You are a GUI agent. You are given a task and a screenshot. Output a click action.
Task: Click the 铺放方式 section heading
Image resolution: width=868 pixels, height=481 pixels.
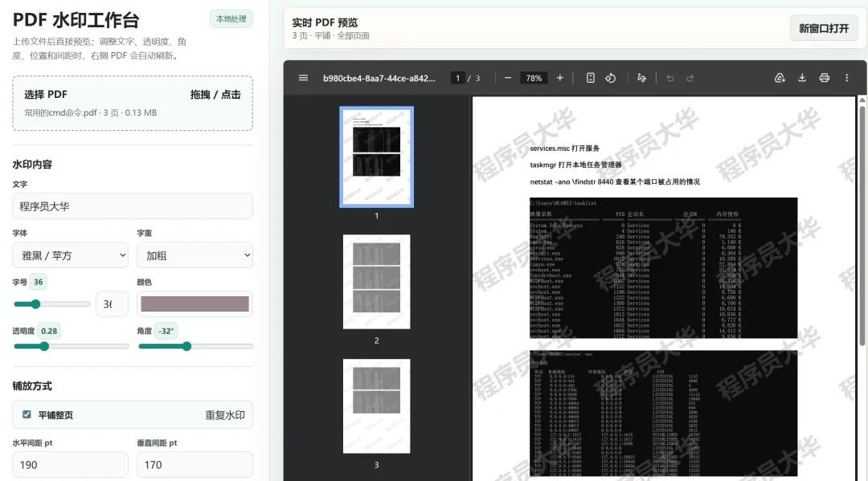(32, 386)
